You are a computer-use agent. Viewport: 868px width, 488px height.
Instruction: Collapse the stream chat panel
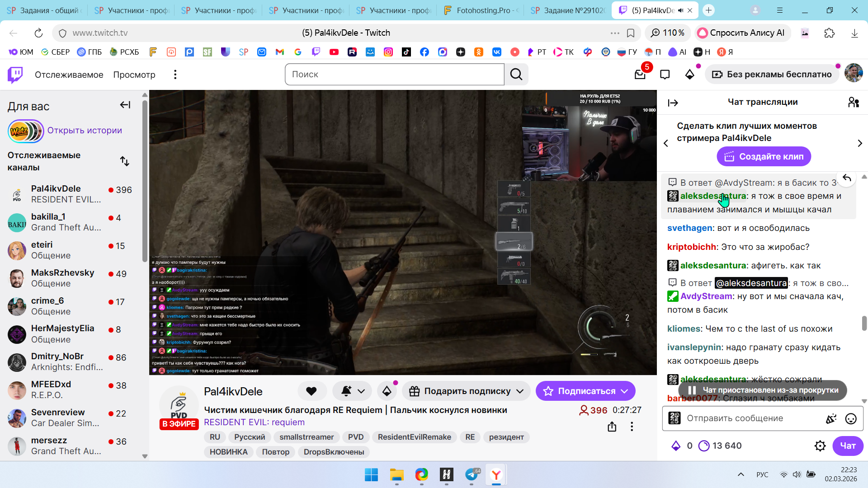click(673, 103)
